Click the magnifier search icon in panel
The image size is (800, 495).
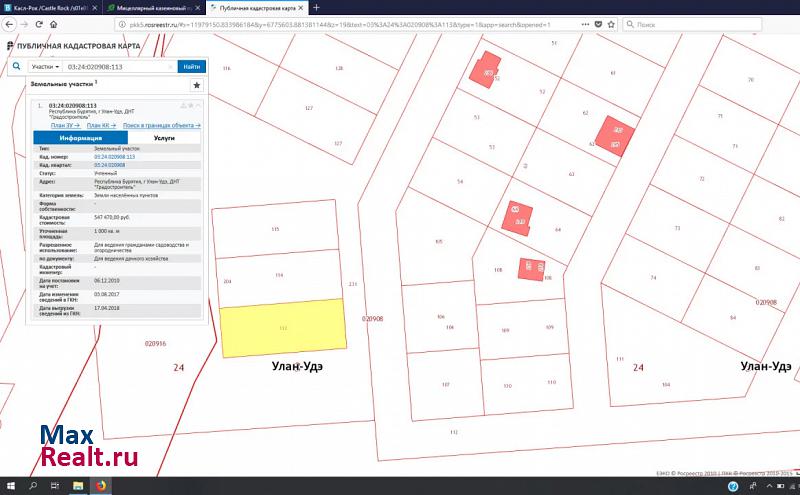[x=16, y=67]
